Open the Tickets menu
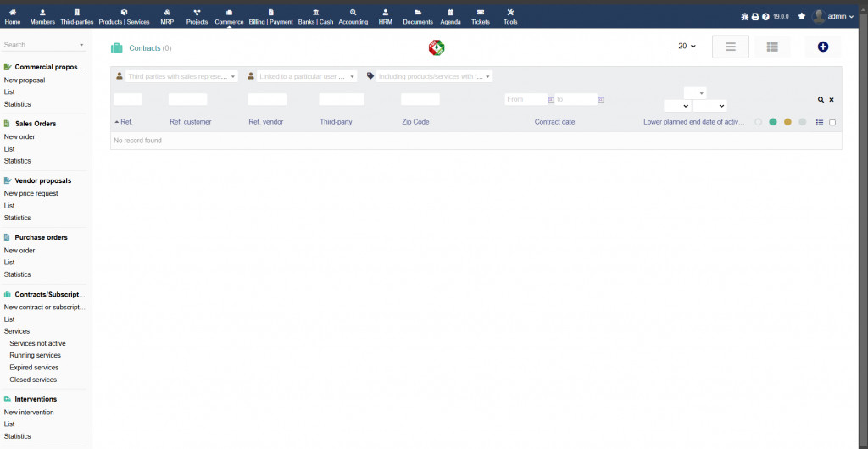Screen dimensions: 868x449 coord(481,16)
